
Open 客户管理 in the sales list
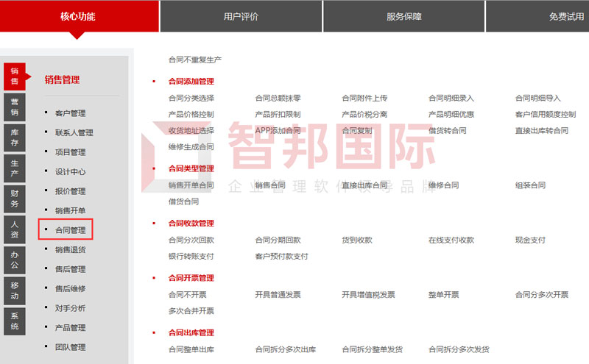(x=70, y=113)
